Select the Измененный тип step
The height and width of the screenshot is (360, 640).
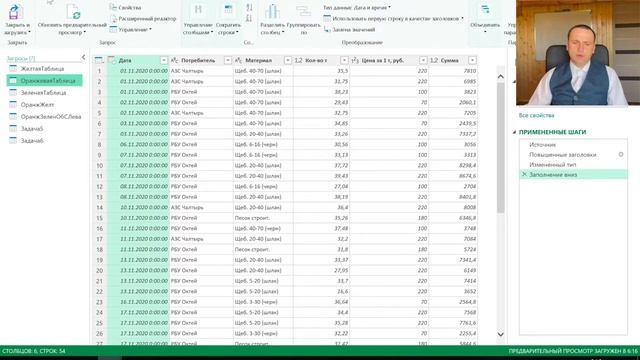573,164
